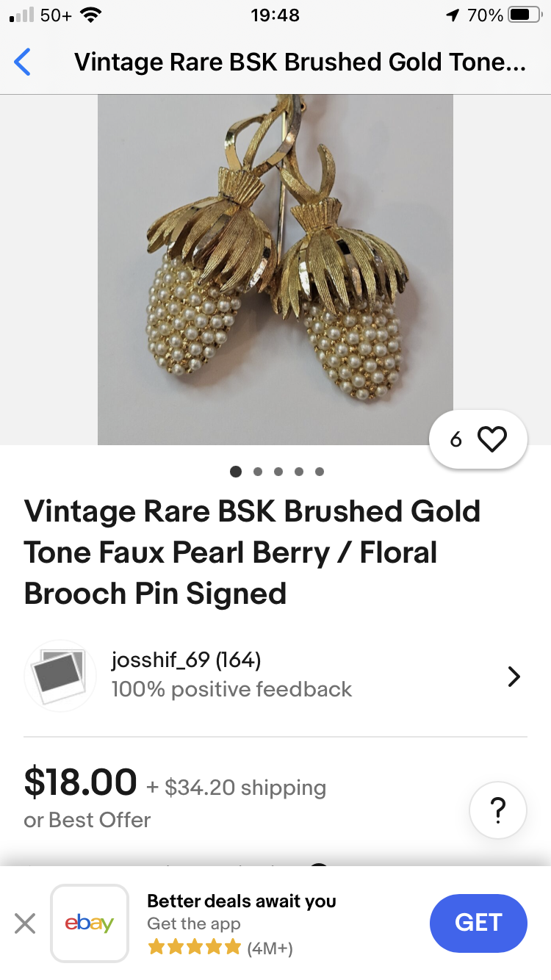This screenshot has width=551, height=980.
Task: Dismiss the eBay app banner
Action: point(25,923)
